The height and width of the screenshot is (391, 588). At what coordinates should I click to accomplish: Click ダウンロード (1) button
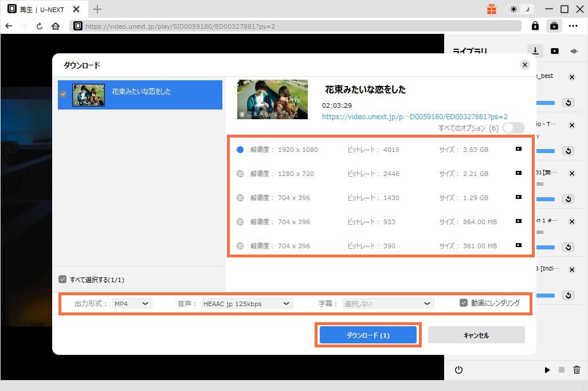coord(368,335)
